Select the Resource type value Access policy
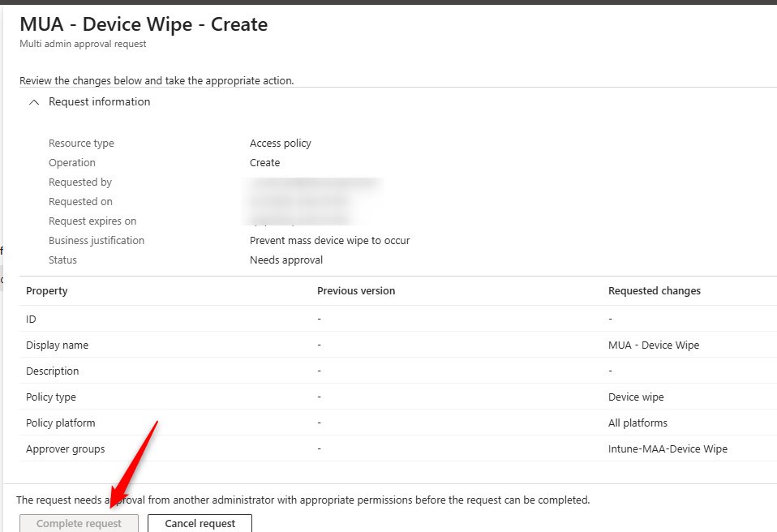Image resolution: width=777 pixels, height=532 pixels. click(x=281, y=143)
